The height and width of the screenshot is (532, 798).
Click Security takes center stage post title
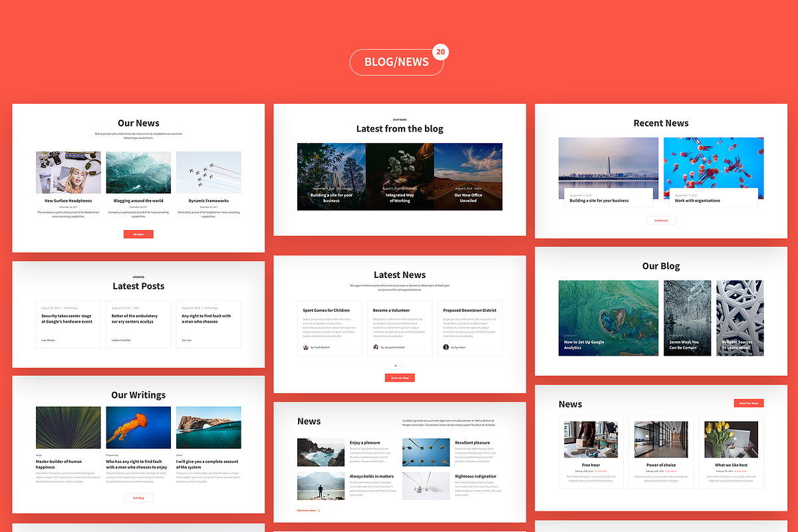tap(67, 319)
